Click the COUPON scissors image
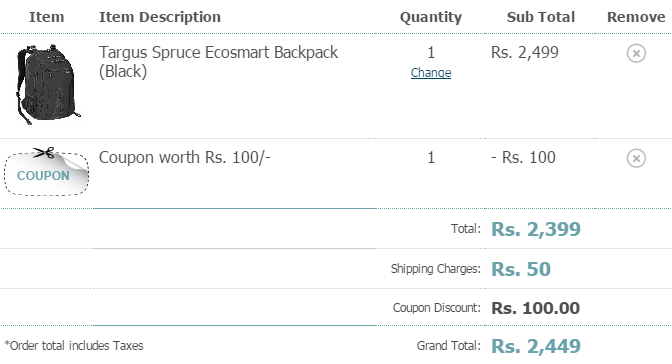The image size is (672, 364). click(x=46, y=171)
